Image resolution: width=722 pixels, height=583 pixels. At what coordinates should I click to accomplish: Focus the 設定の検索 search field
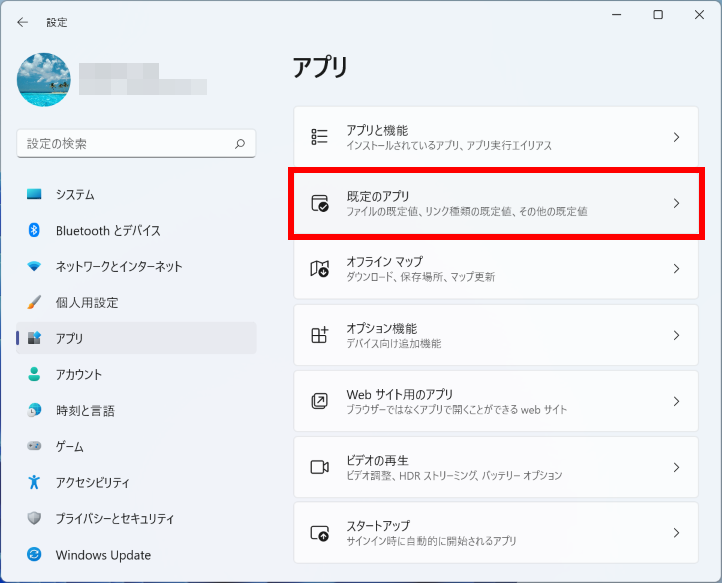[136, 144]
